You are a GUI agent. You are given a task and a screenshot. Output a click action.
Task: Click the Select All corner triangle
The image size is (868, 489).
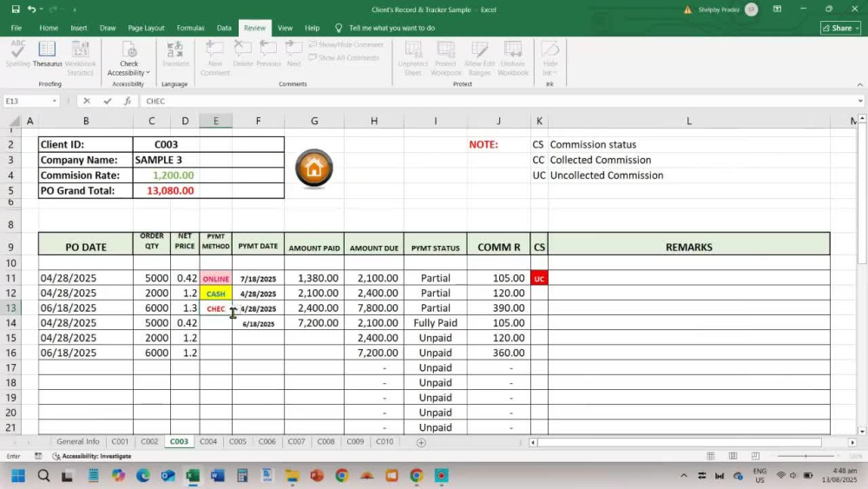coord(16,121)
